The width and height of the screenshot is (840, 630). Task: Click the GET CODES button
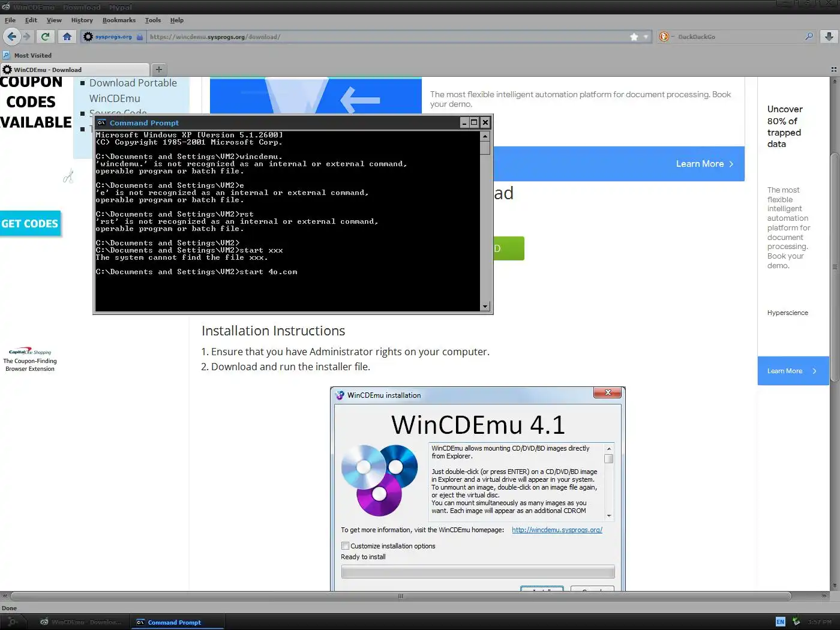[x=30, y=224]
